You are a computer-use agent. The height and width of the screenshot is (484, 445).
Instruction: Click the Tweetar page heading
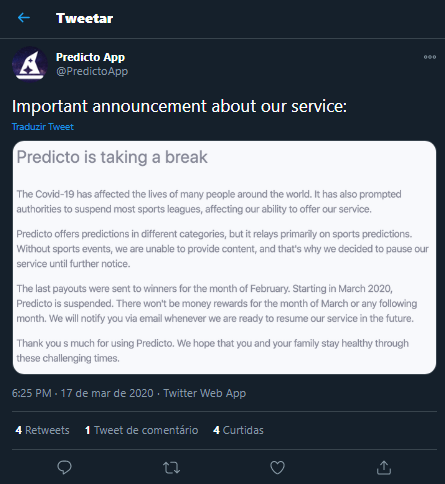(x=85, y=18)
